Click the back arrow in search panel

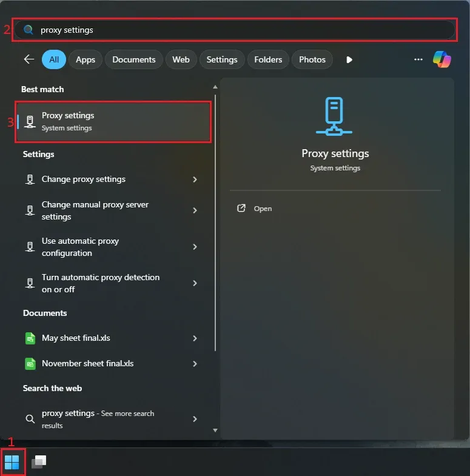[29, 59]
